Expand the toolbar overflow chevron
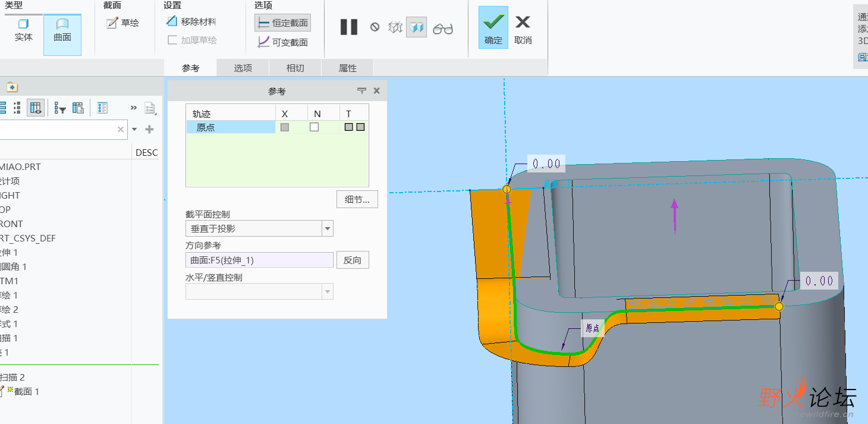 coord(134,108)
